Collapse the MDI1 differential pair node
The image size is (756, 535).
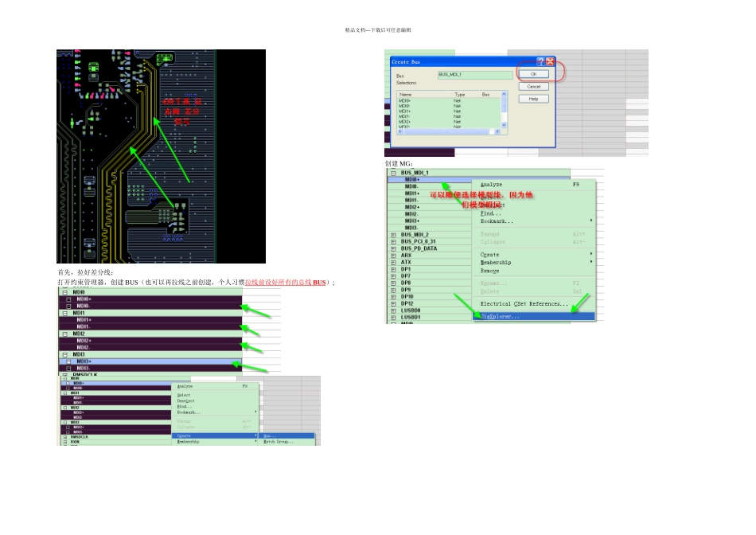(67, 313)
